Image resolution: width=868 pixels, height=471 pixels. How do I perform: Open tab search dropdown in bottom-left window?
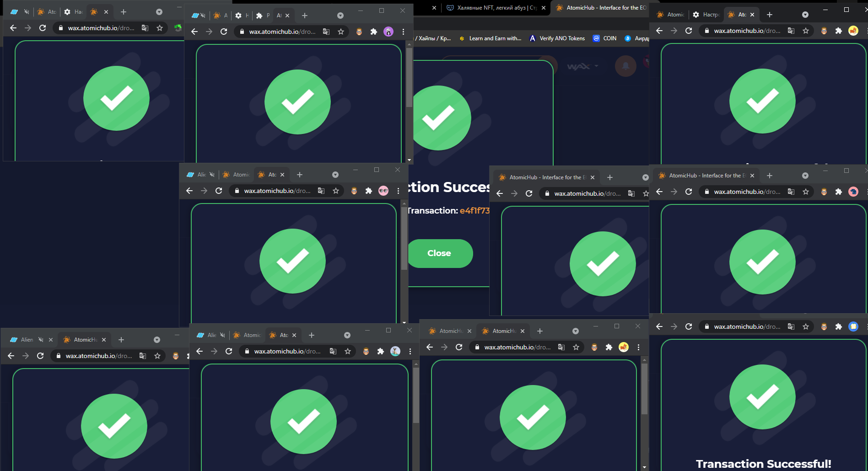coord(157,340)
